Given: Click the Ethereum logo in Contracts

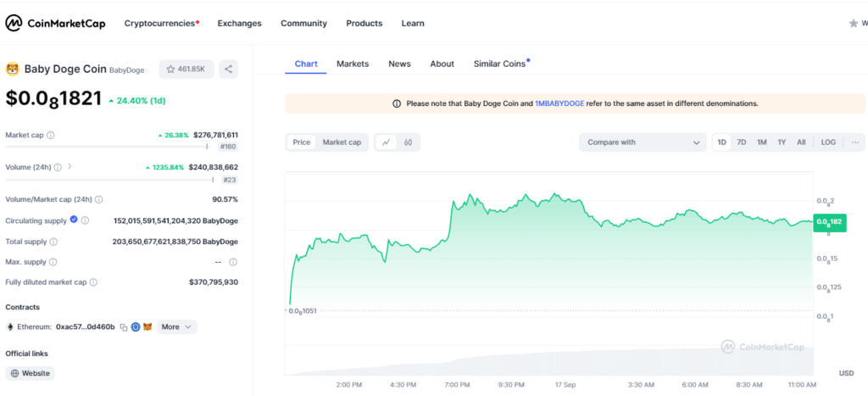Looking at the screenshot, I should click(x=9, y=326).
